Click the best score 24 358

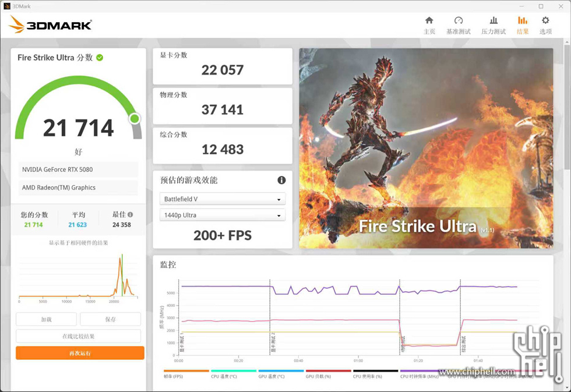(x=122, y=225)
